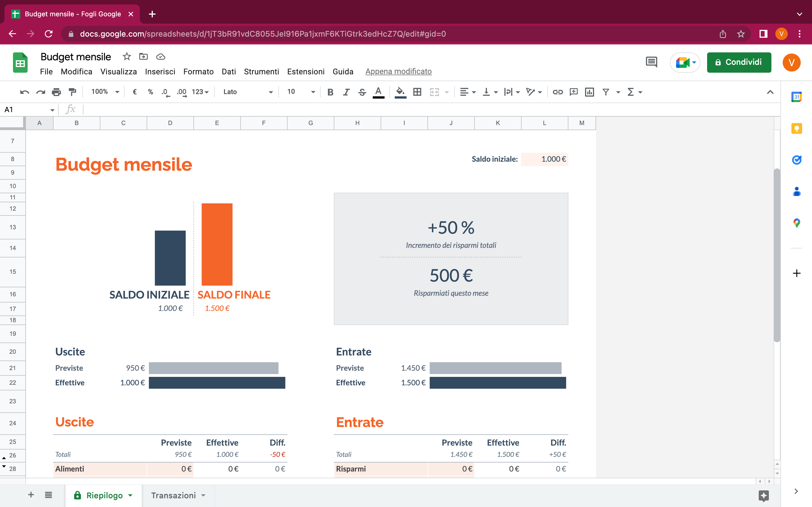
Task: Open Google Calendar side panel icon
Action: click(796, 97)
